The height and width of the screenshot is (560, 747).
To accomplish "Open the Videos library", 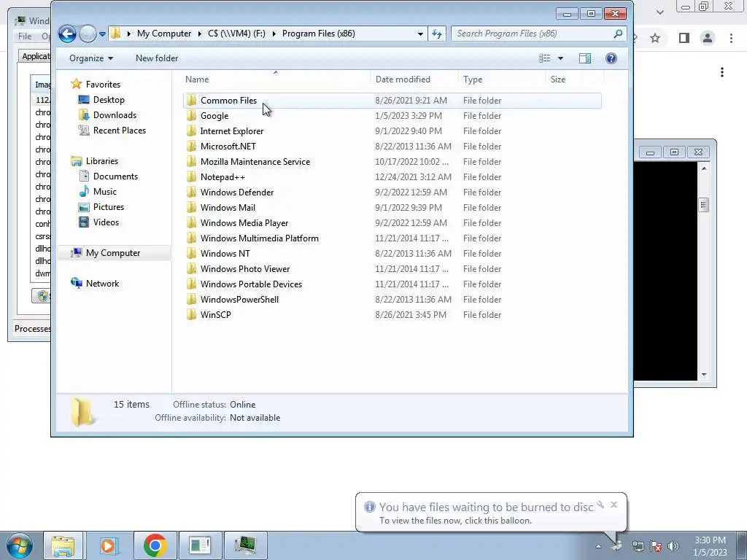I will [x=106, y=222].
